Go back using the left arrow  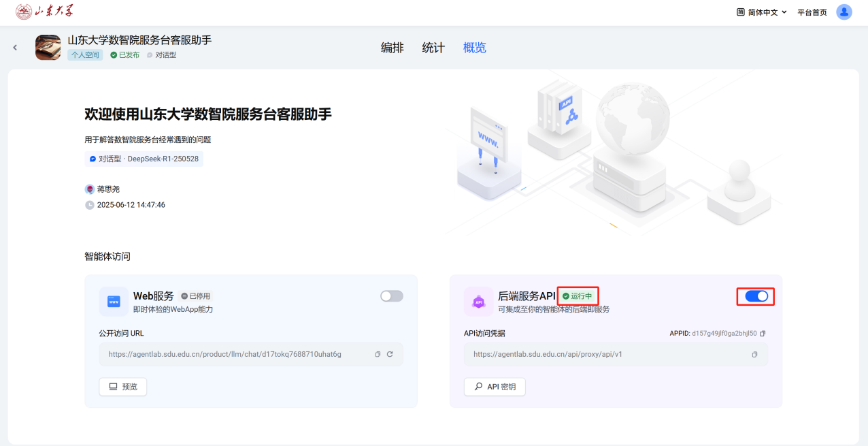coord(15,48)
